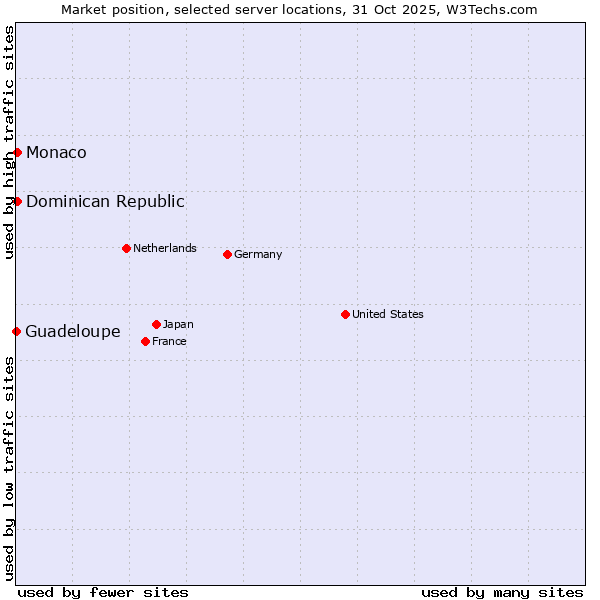This screenshot has height=600, width=600.
Task: Click the Germany label text
Action: pyautogui.click(x=258, y=254)
